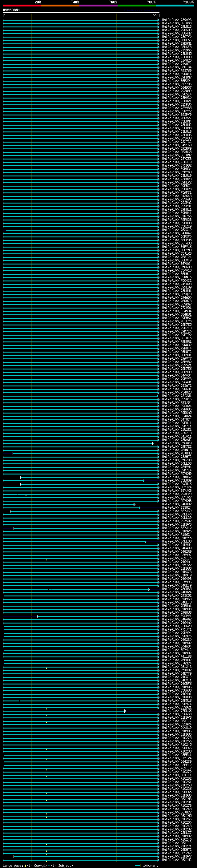Select UniRef100_B6TWN7 hit
Viewport: 197px width, 868px height.
click(x=177, y=155)
